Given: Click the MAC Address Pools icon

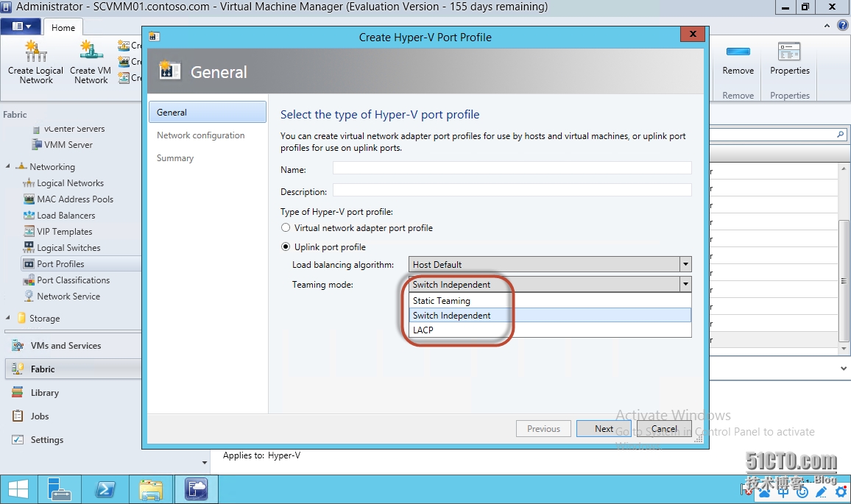Looking at the screenshot, I should click(x=29, y=199).
